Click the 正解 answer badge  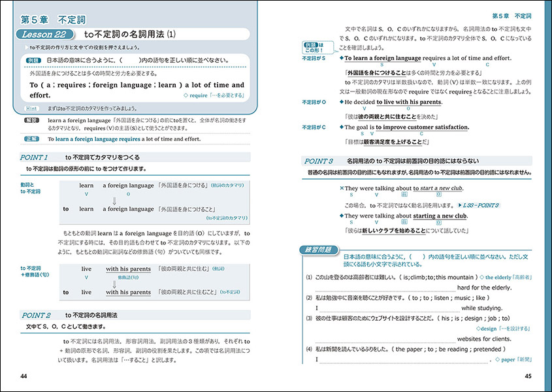pyautogui.click(x=31, y=139)
